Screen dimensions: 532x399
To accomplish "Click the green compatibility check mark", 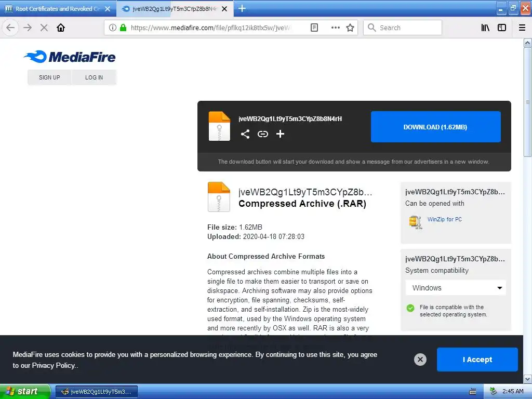I will click(x=410, y=308).
